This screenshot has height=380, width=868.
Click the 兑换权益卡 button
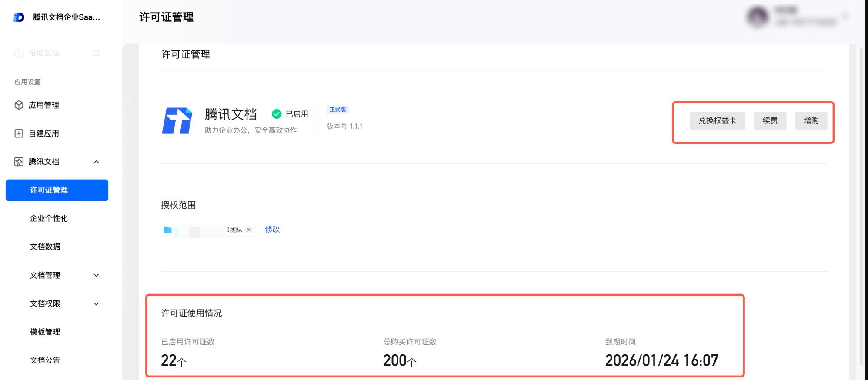click(x=718, y=121)
